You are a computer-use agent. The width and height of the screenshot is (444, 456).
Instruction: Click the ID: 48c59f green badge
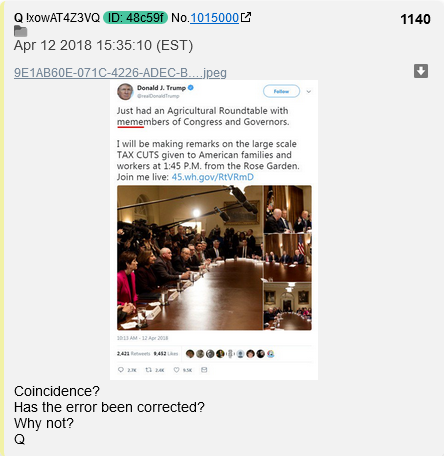(135, 18)
